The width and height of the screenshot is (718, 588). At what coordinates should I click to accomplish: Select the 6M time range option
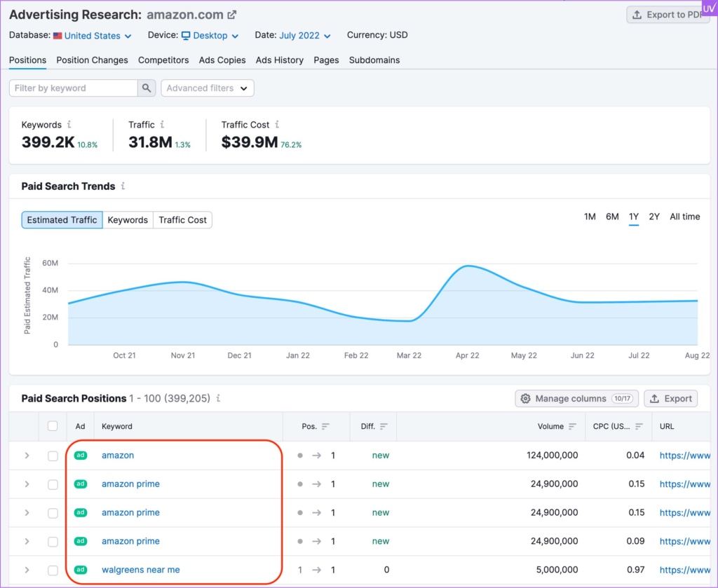(612, 217)
